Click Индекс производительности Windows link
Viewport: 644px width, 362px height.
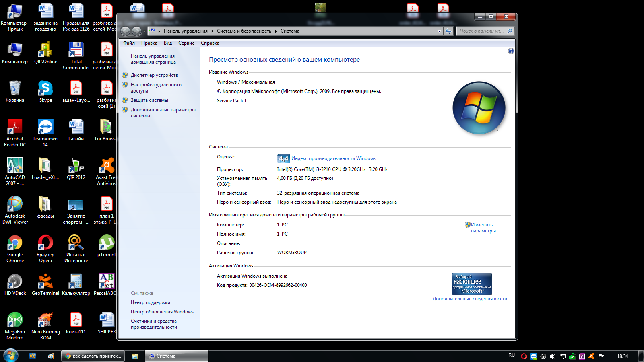point(334,158)
